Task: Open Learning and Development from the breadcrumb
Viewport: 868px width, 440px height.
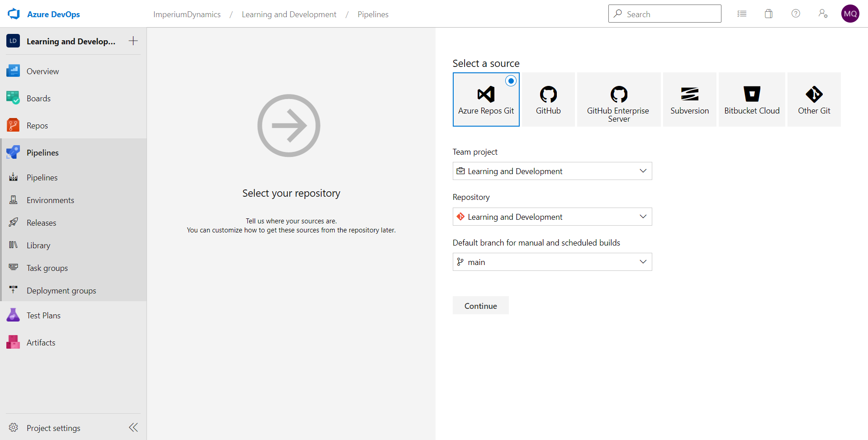Action: click(x=289, y=14)
